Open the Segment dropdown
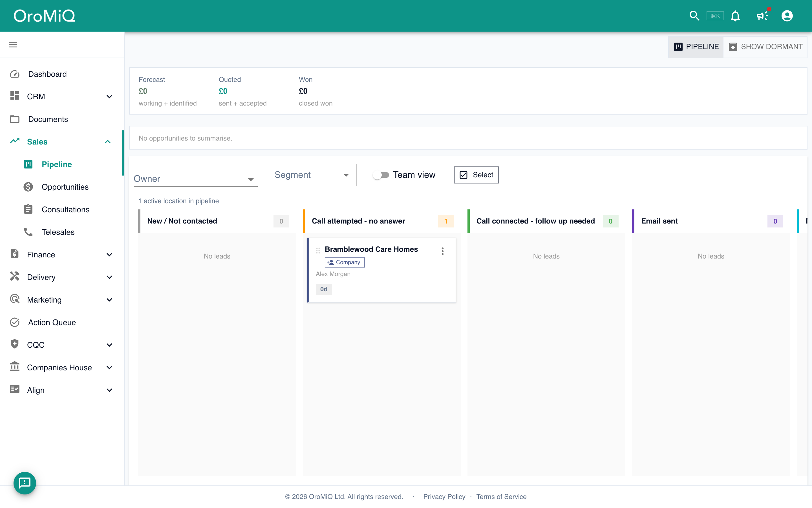The image size is (812, 508). coord(311,175)
